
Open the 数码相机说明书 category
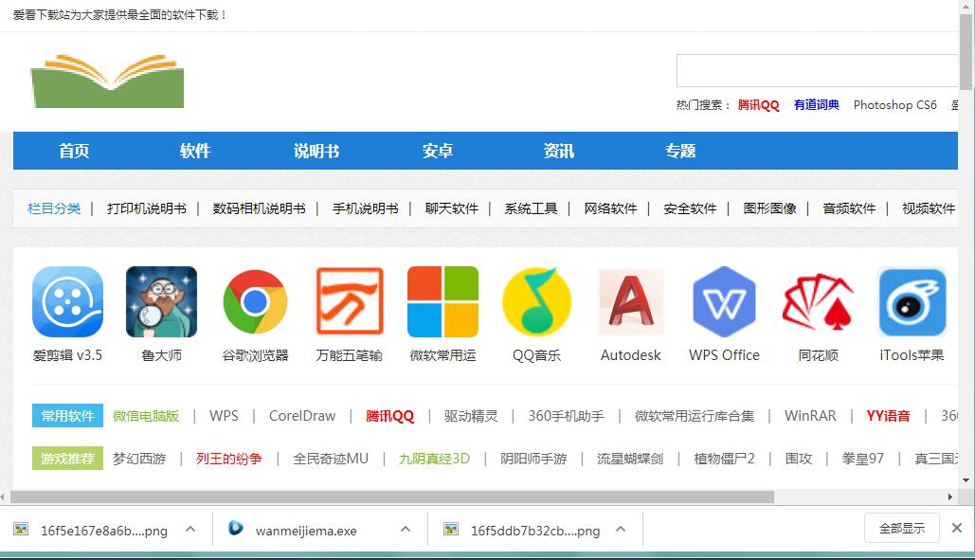point(260,208)
